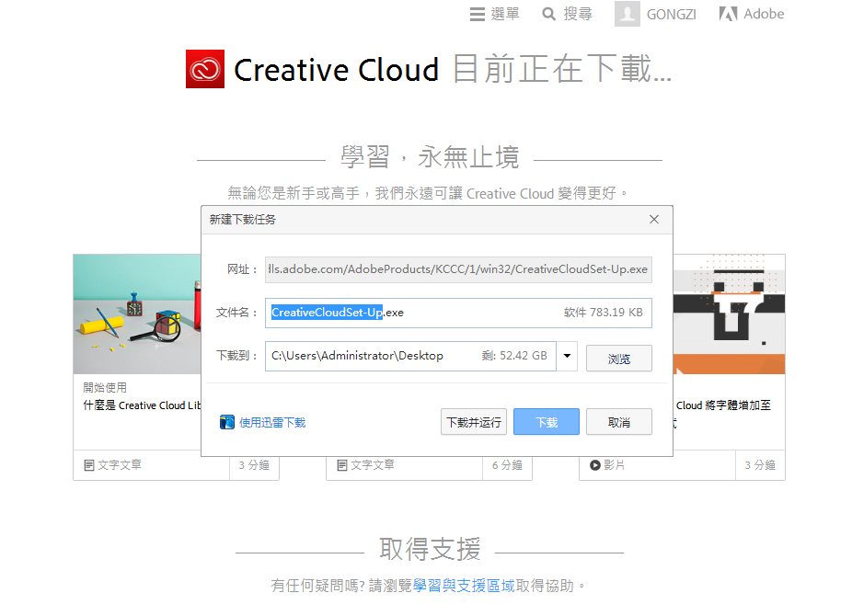852x616 pixels.
Task: Close the 新建下載任务 dialog
Action: click(x=654, y=220)
